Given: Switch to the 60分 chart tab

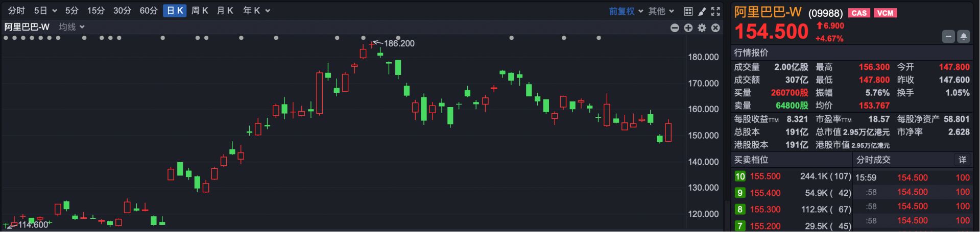Looking at the screenshot, I should [x=149, y=11].
